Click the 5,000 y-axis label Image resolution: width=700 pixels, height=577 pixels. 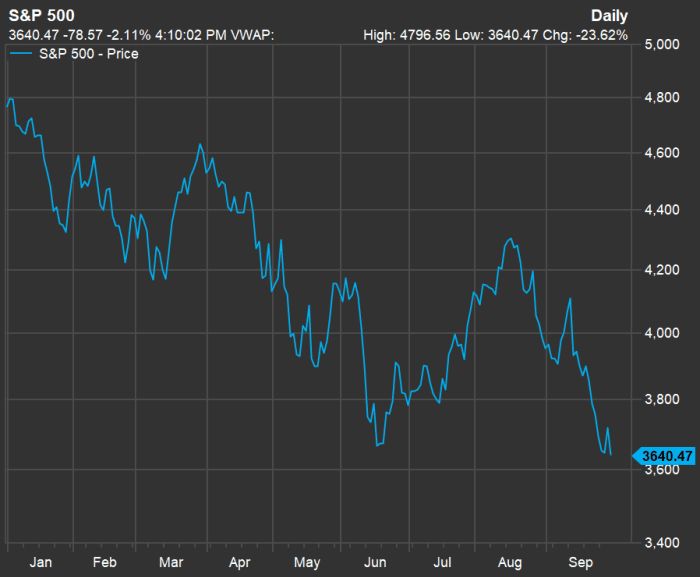(x=662, y=44)
